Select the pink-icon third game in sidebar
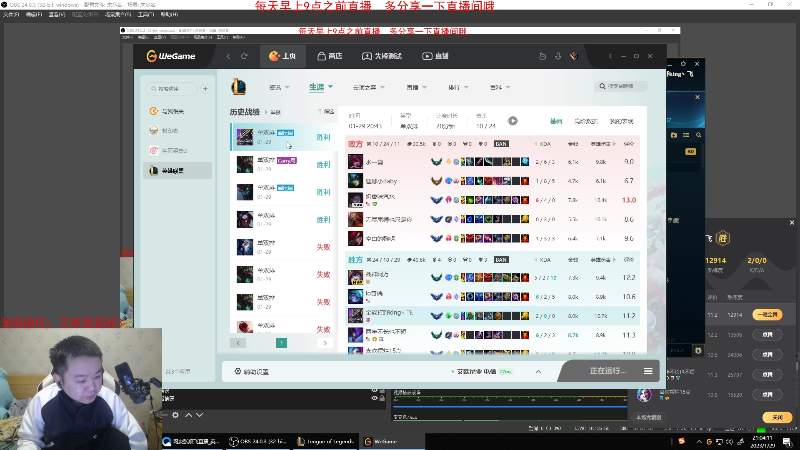This screenshot has height=450, width=800. click(x=178, y=151)
